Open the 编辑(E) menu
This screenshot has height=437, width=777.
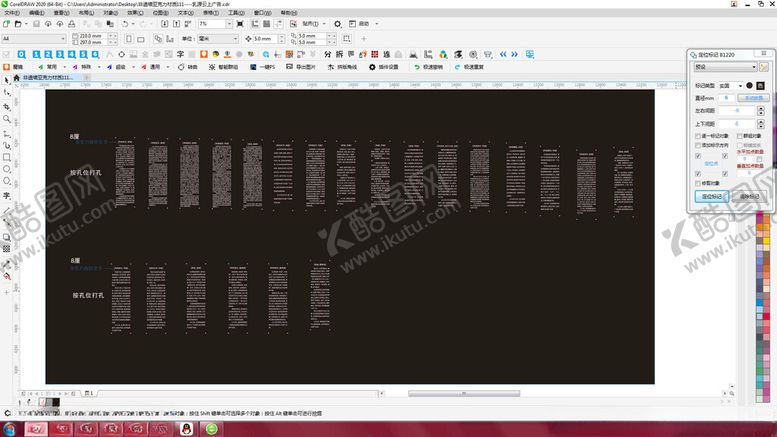tap(37, 12)
